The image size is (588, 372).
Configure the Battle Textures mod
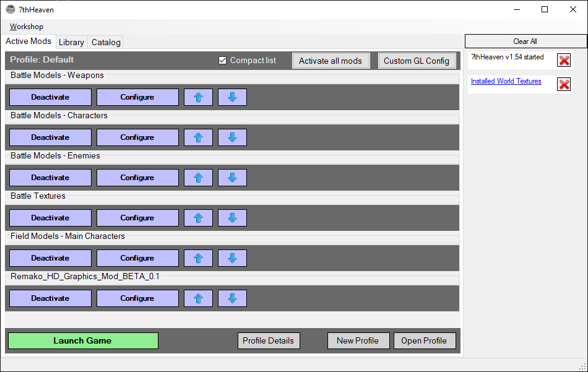[137, 218]
